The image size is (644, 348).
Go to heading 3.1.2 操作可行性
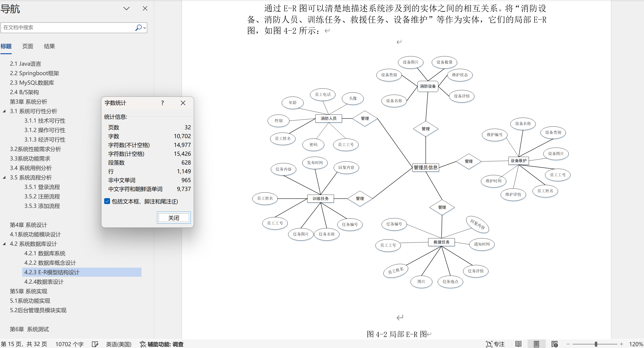click(x=45, y=130)
